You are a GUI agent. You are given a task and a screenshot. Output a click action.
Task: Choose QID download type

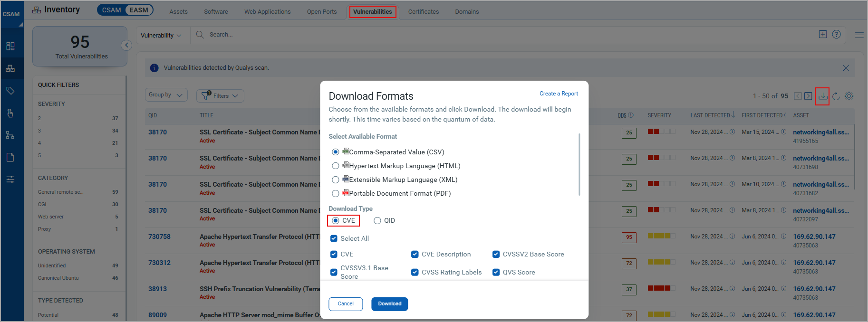377,220
